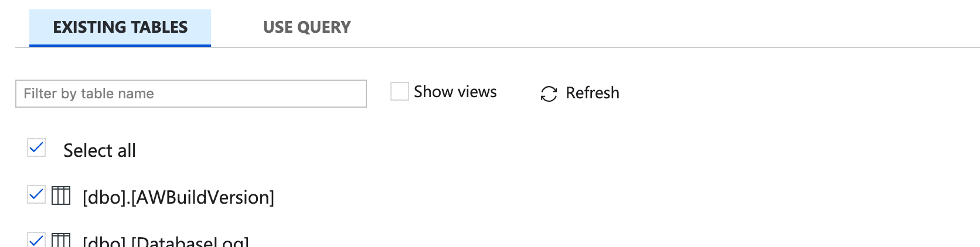Click the Select all label
This screenshot has height=247, width=980.
pyautogui.click(x=100, y=150)
